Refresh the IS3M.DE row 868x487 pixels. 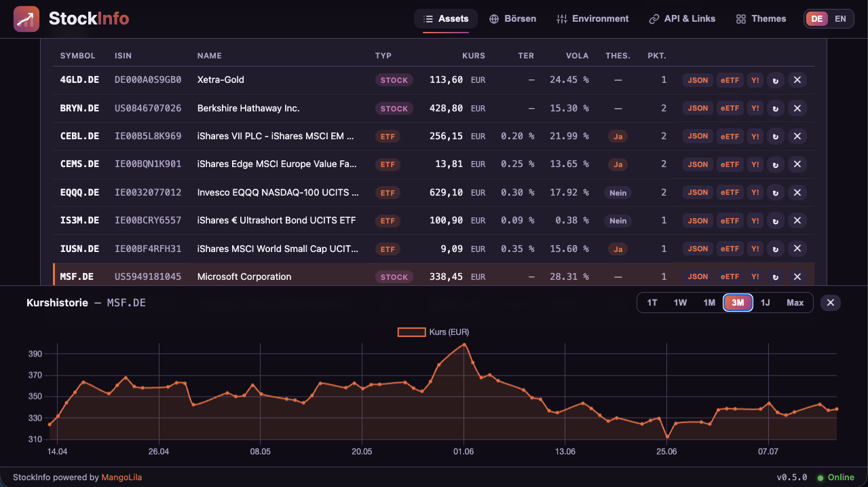(x=776, y=220)
